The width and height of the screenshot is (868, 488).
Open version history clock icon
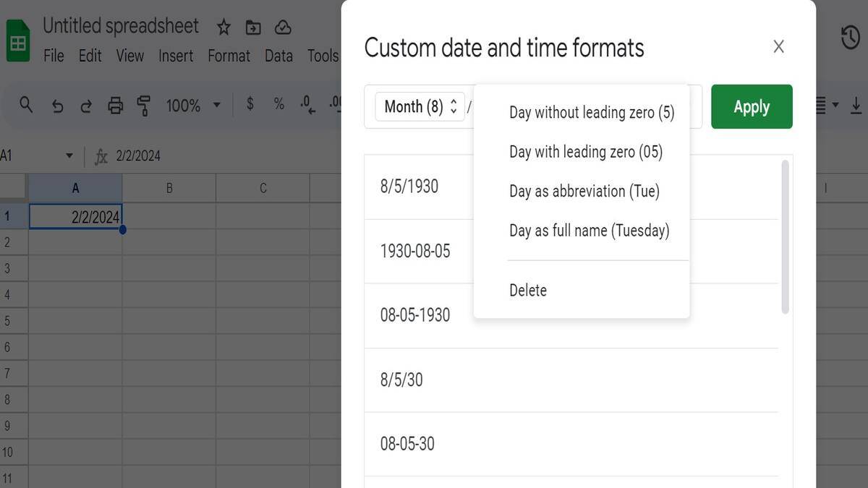[850, 38]
